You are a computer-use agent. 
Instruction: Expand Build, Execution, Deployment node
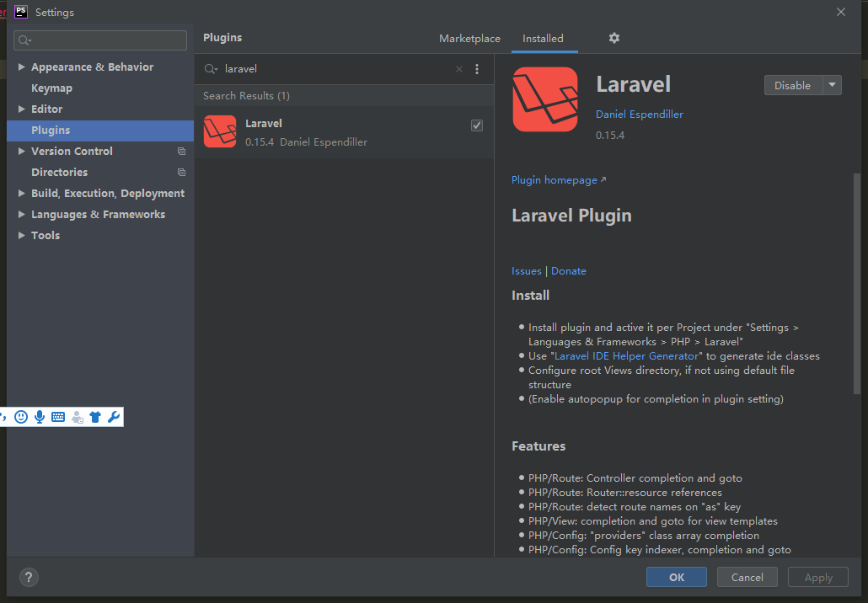click(22, 193)
